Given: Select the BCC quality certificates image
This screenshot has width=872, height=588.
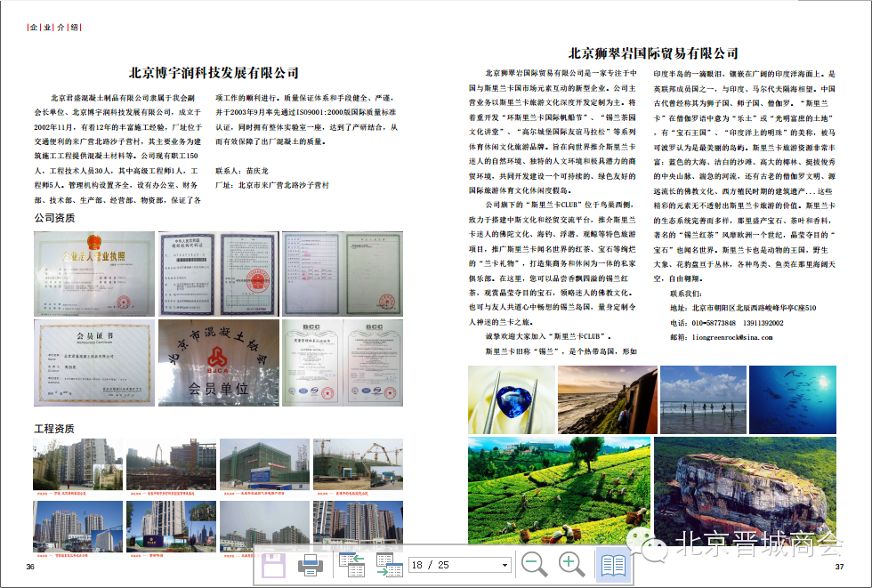Looking at the screenshot, I should click(343, 362).
